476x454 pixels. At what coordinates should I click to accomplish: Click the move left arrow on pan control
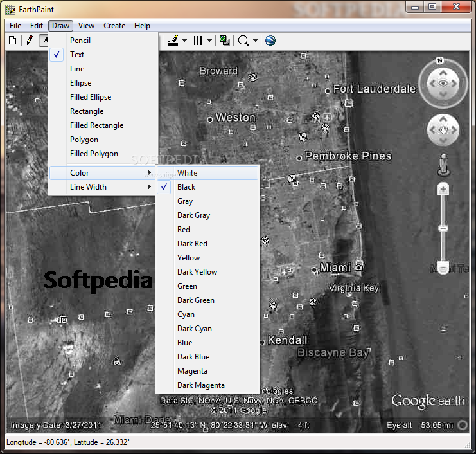[432, 130]
